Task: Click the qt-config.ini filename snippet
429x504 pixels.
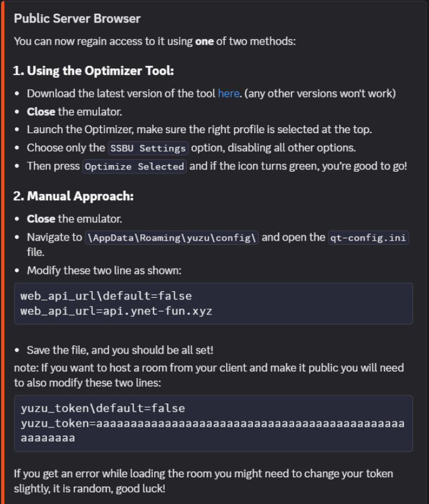Action: 368,238
